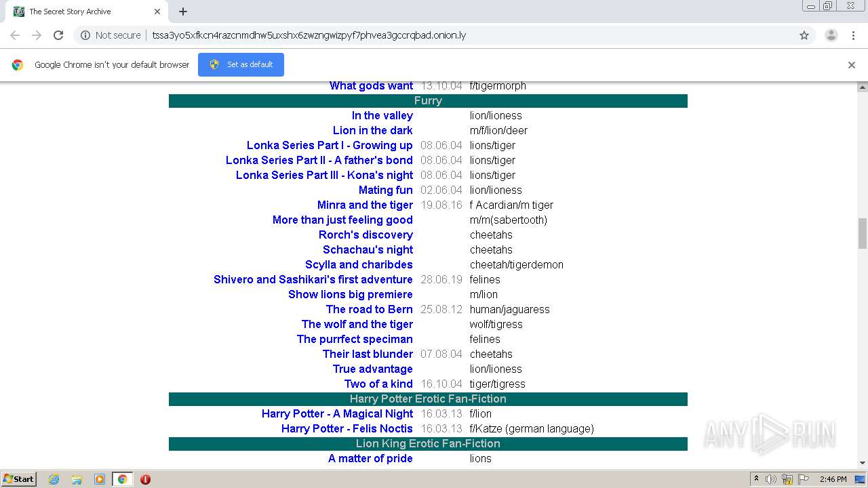Open the Action Center flag icon
The image size is (868, 488).
point(803,479)
